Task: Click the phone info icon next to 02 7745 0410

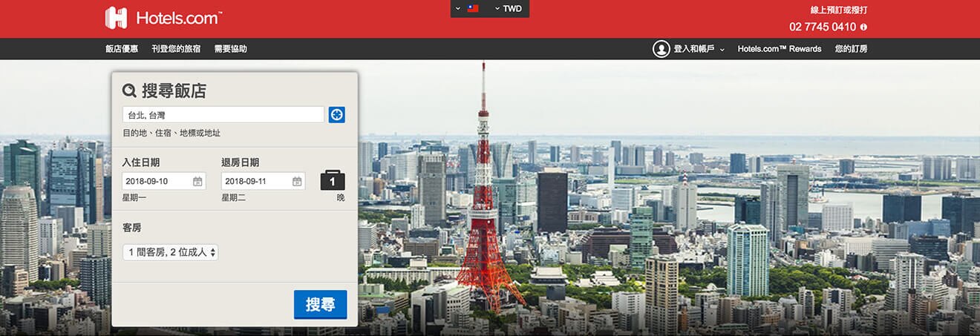Action: [863, 27]
